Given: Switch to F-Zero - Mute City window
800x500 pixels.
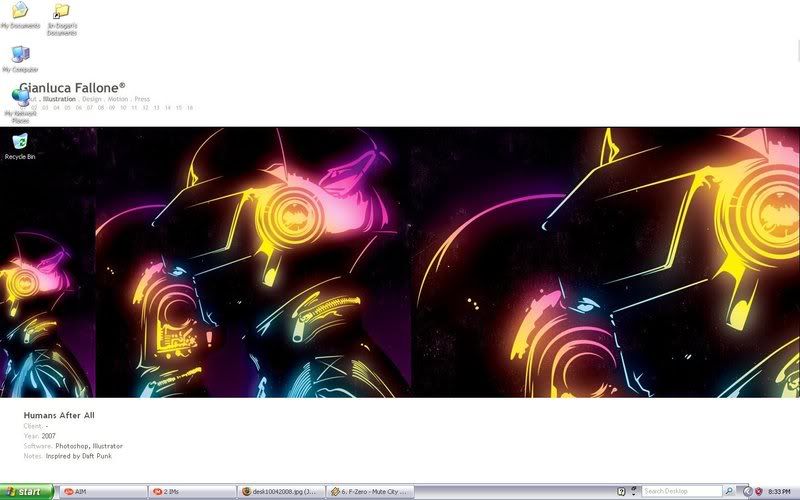Looking at the screenshot, I should [372, 492].
